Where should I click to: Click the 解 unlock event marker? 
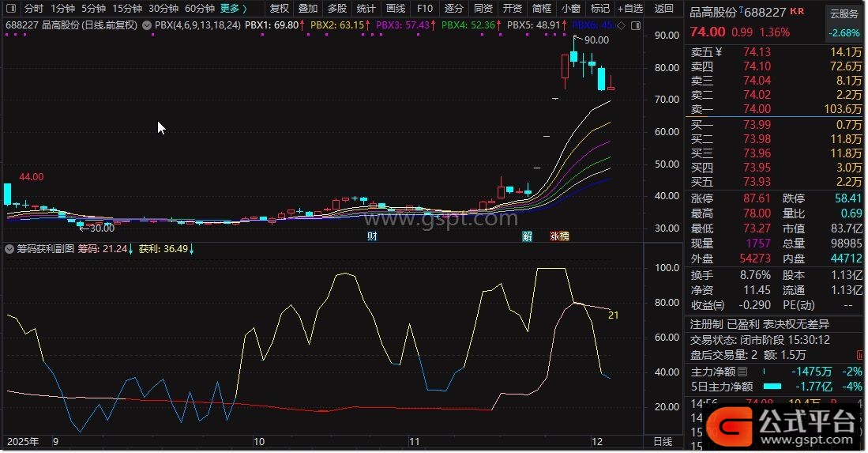coord(527,236)
